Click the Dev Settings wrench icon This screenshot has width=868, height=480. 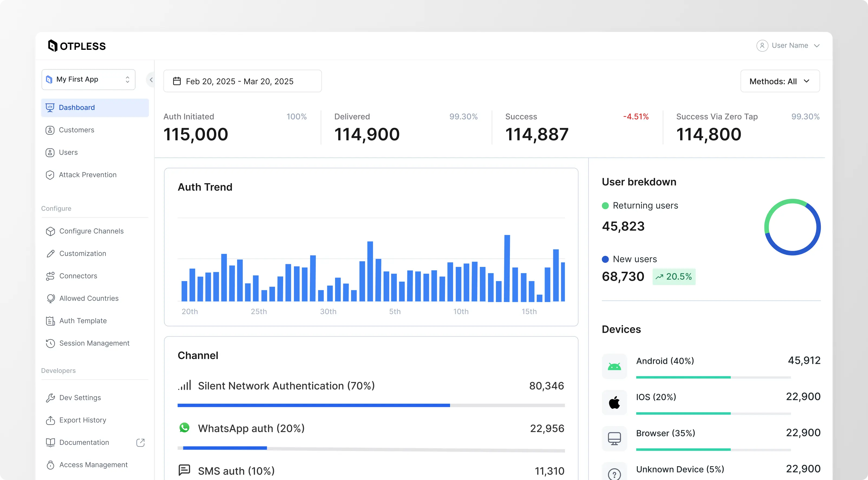click(x=50, y=398)
